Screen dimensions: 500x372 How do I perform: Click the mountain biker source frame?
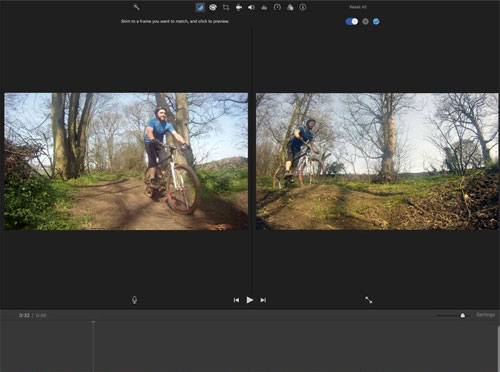point(126,161)
